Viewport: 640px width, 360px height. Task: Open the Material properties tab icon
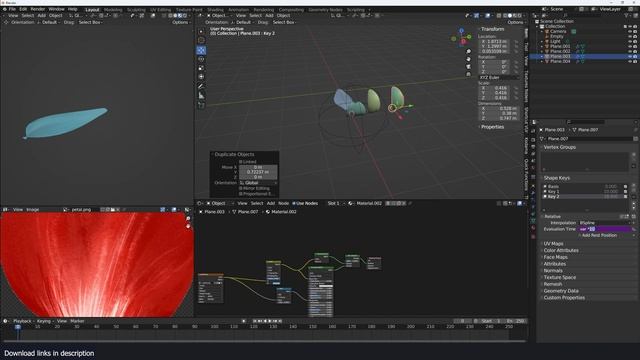click(x=533, y=229)
